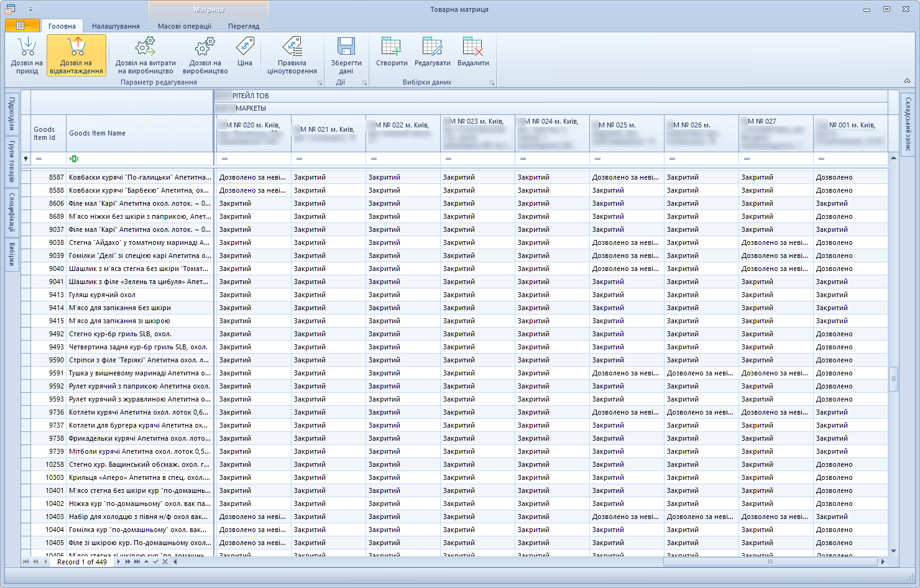
Task: Click Goods Item Name filter row field
Action: 140,159
